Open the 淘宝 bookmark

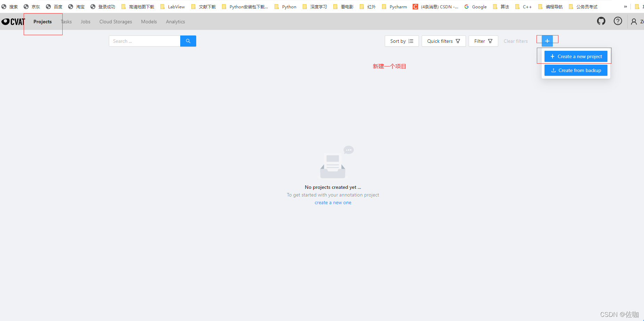tap(77, 7)
